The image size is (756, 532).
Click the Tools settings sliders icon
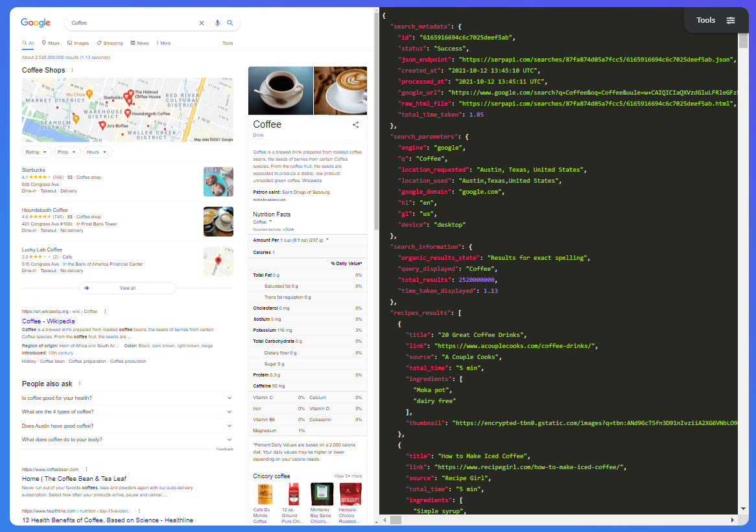click(x=731, y=20)
